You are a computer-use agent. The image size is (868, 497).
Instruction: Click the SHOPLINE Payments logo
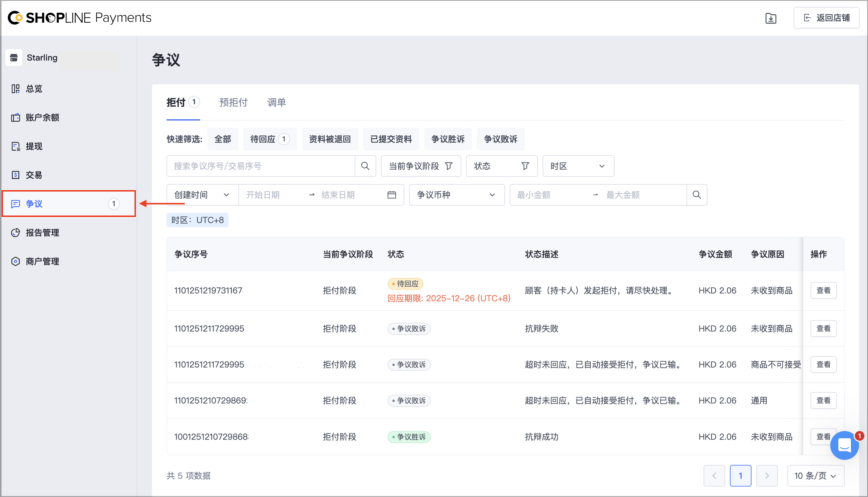point(79,18)
